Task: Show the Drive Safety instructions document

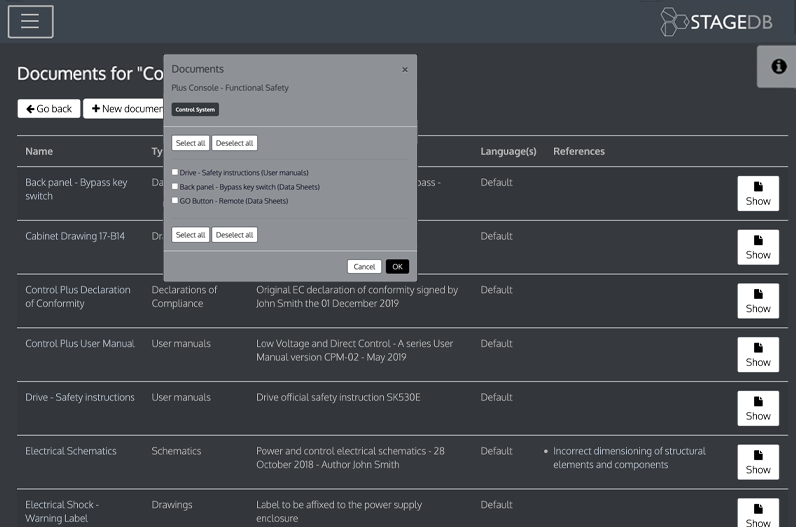Action: pos(757,408)
